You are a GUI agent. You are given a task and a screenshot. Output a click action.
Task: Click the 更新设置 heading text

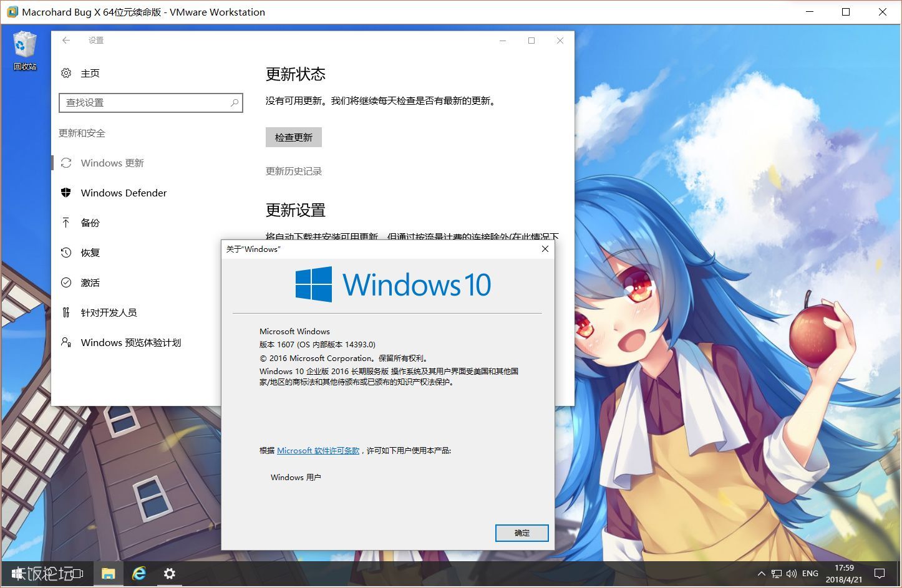tap(296, 210)
